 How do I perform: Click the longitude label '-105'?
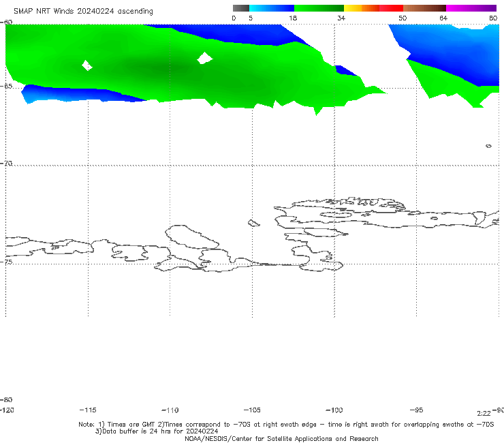pyautogui.click(x=252, y=410)
